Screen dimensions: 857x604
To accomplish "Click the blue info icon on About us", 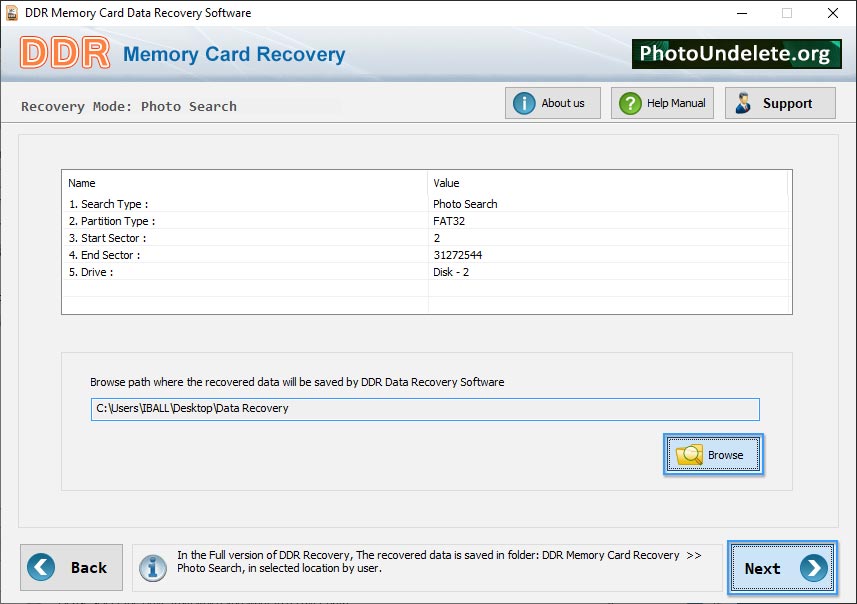I will (524, 103).
